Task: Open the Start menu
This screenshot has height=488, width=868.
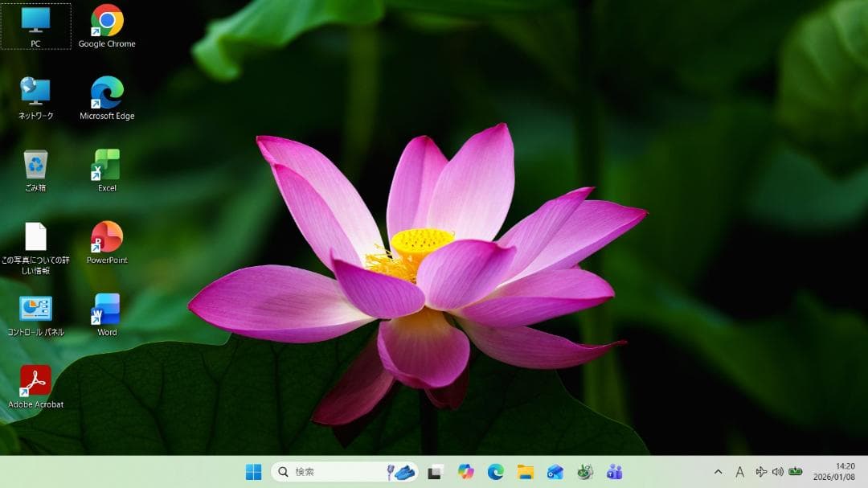Action: (x=254, y=473)
